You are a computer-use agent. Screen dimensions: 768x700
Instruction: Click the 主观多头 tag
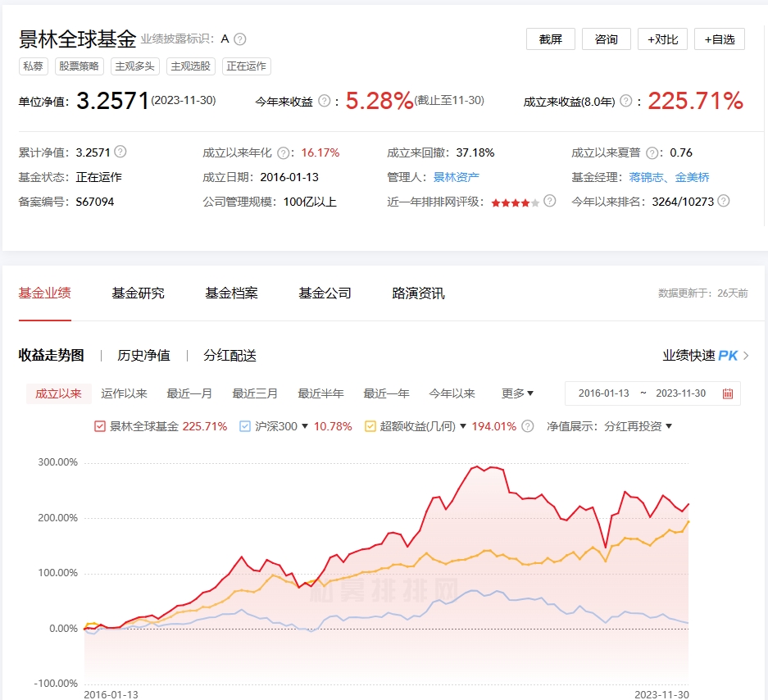134,66
